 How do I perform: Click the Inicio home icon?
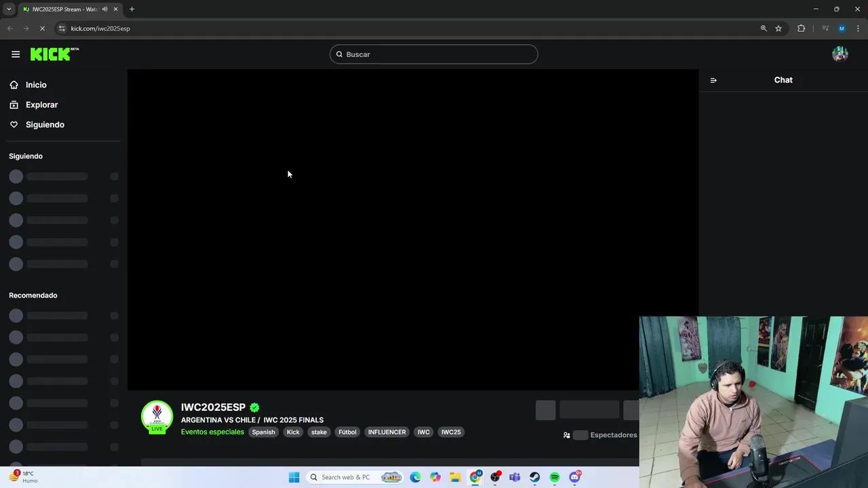point(14,85)
